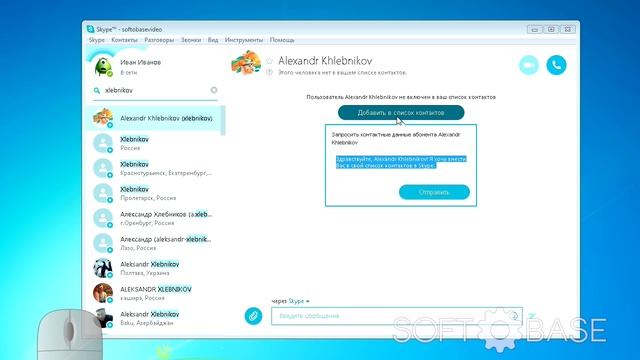
Task: Click the search results scrollbar
Action: point(223,121)
